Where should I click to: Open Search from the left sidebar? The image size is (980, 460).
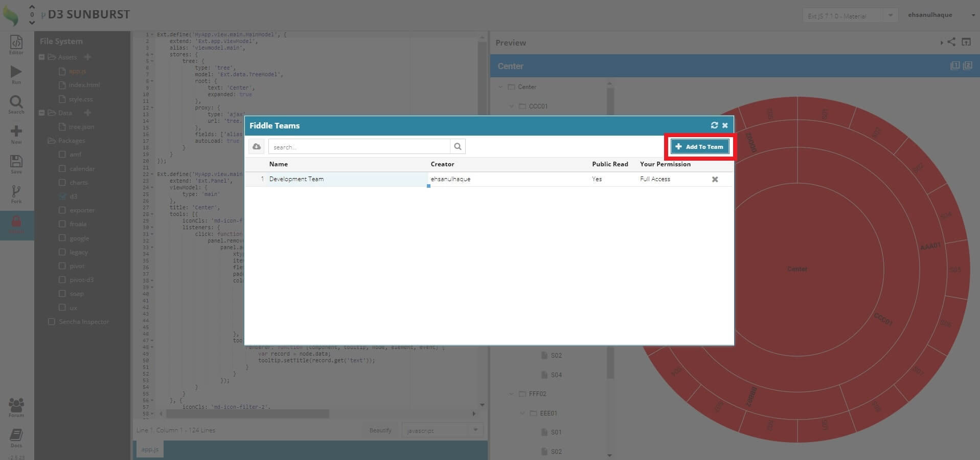[x=16, y=104]
